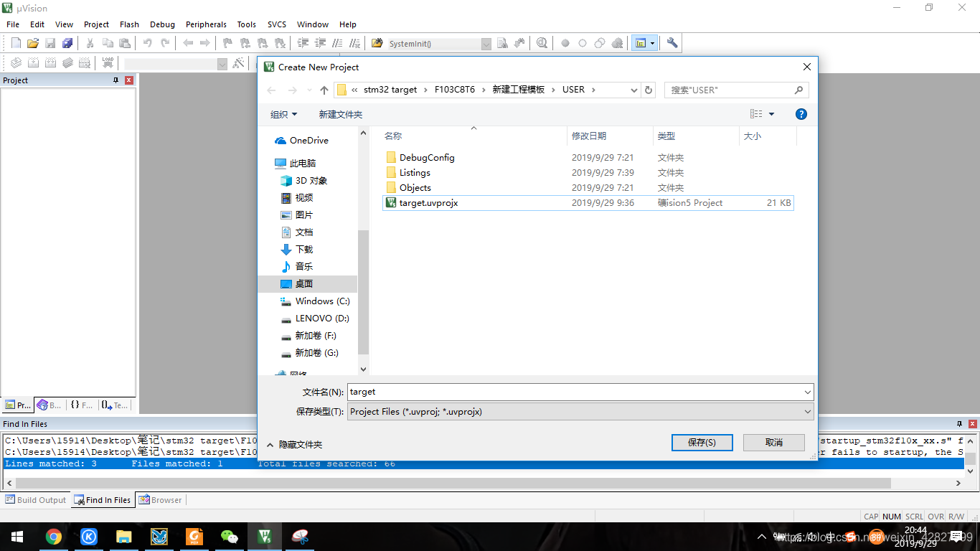Click the Paste clipboard icon
The image size is (980, 551).
[x=125, y=43]
